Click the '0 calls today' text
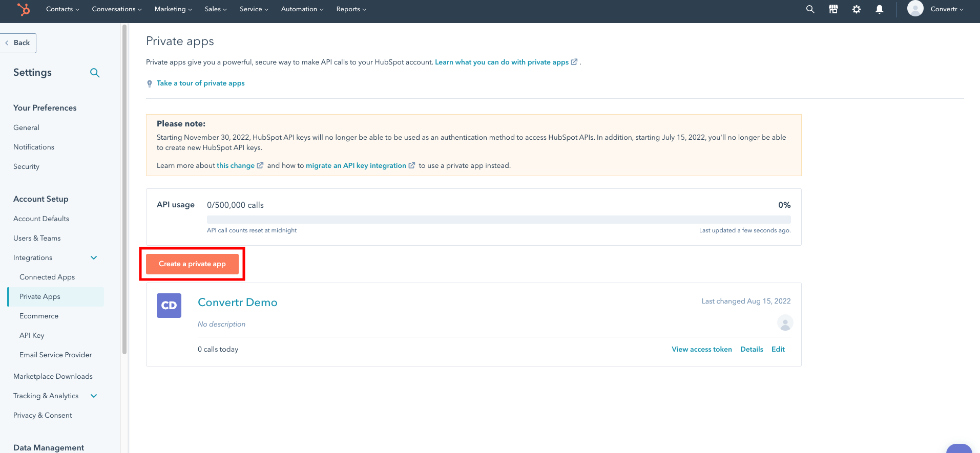The width and height of the screenshot is (980, 453). (x=218, y=349)
